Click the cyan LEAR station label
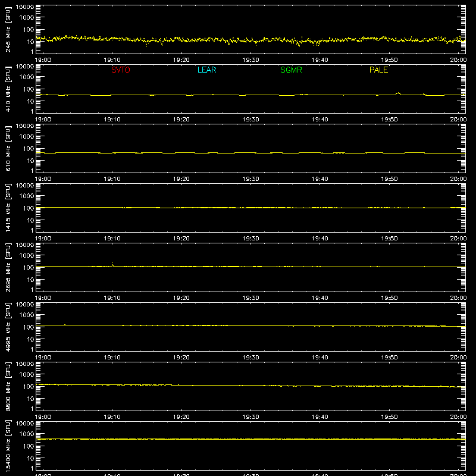This screenshot has height=476, width=476. click(x=206, y=70)
